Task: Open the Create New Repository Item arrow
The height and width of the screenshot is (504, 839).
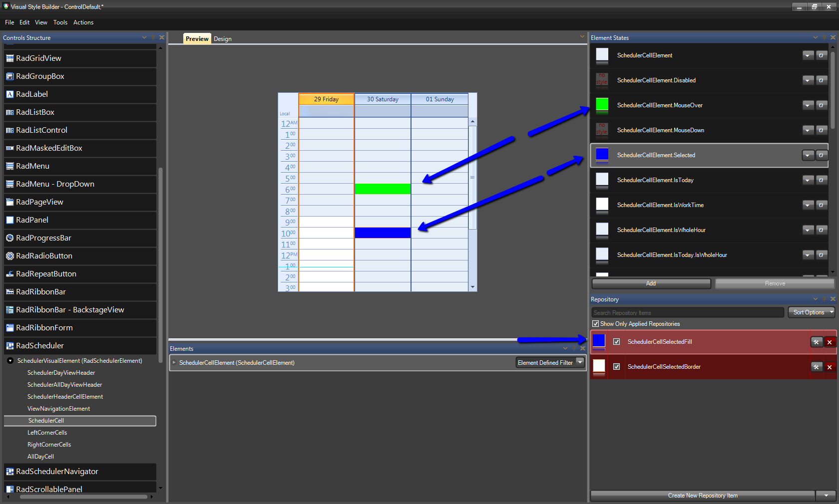Action: point(826,496)
